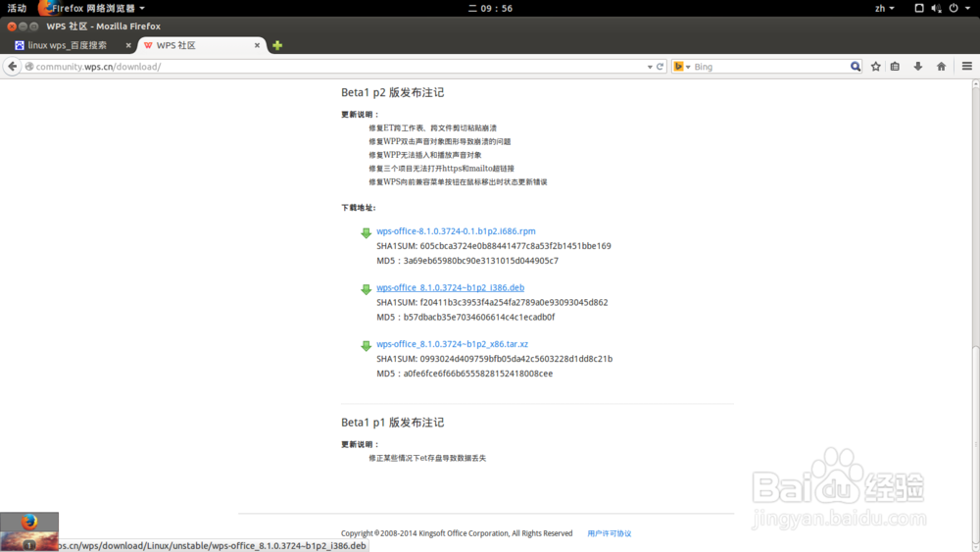Click the window indicator icon in the top bar

coord(919,8)
